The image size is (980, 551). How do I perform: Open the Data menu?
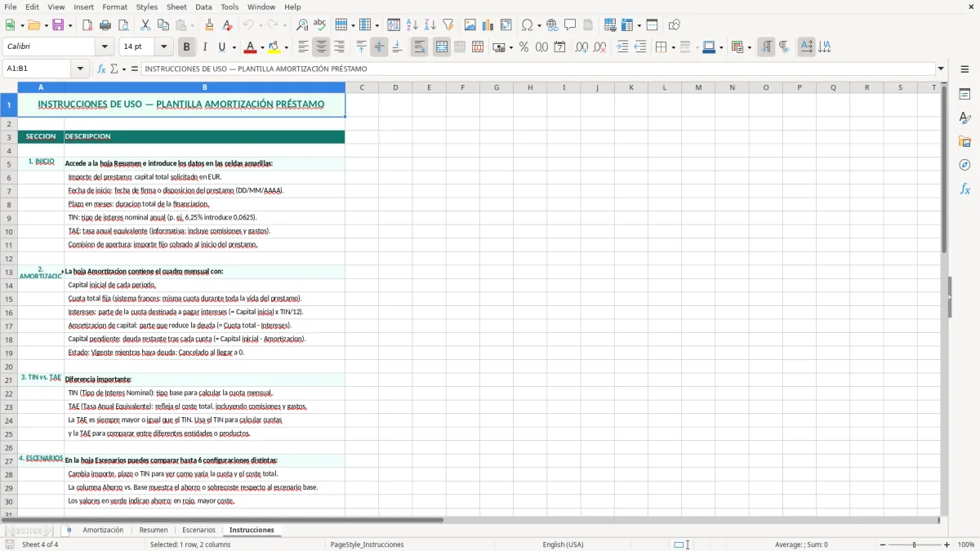tap(203, 7)
